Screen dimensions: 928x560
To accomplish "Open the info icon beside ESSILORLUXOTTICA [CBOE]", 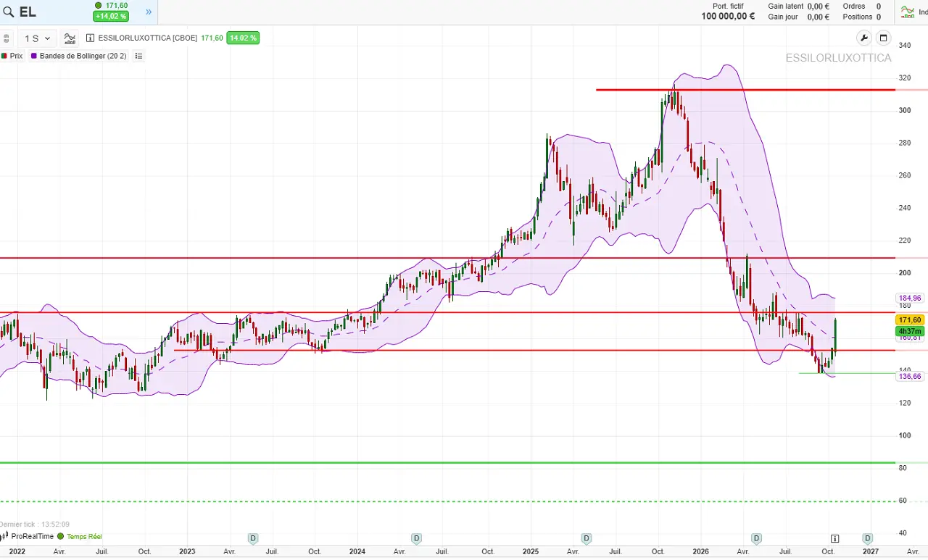I will pyautogui.click(x=91, y=38).
